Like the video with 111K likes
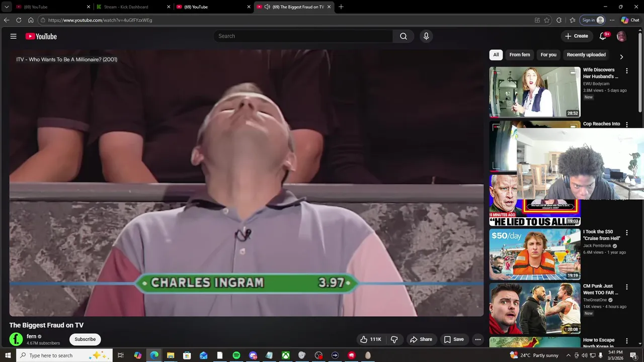 370,339
